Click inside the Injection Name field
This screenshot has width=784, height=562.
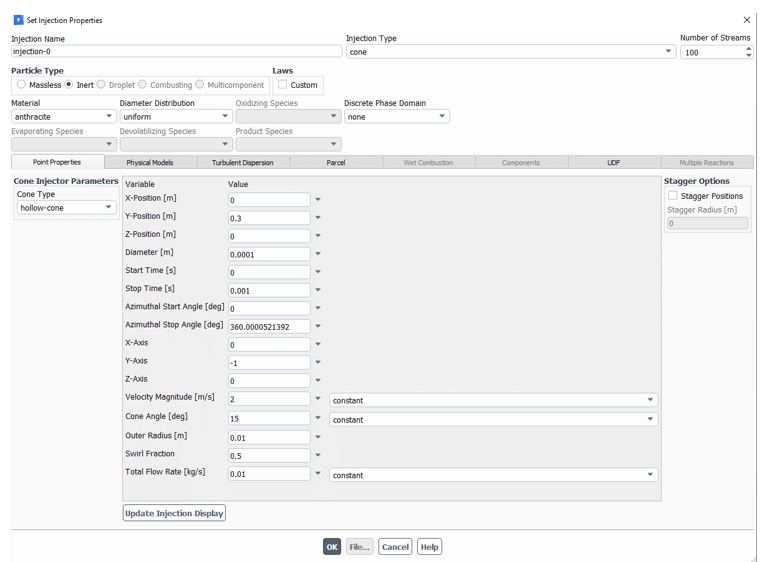coord(176,52)
